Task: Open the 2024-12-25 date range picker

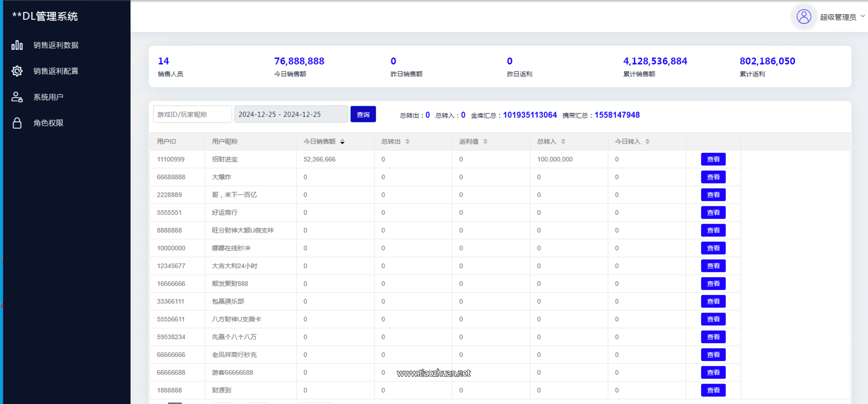Action: [x=291, y=114]
